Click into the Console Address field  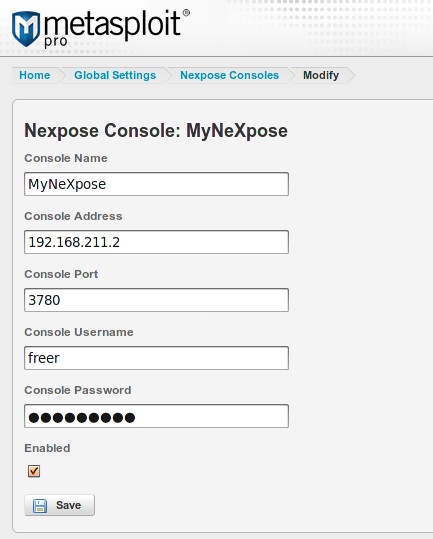pyautogui.click(x=156, y=242)
